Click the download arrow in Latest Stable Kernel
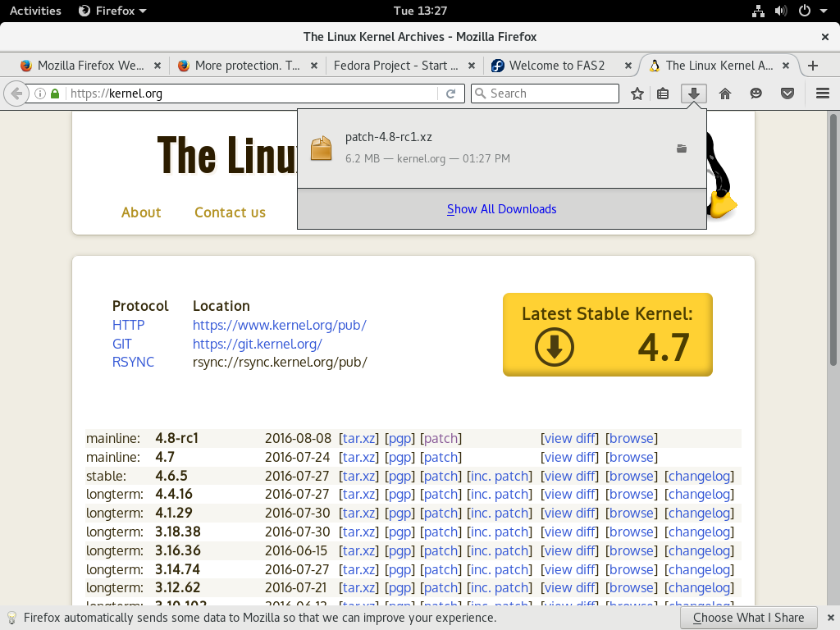 click(x=554, y=347)
